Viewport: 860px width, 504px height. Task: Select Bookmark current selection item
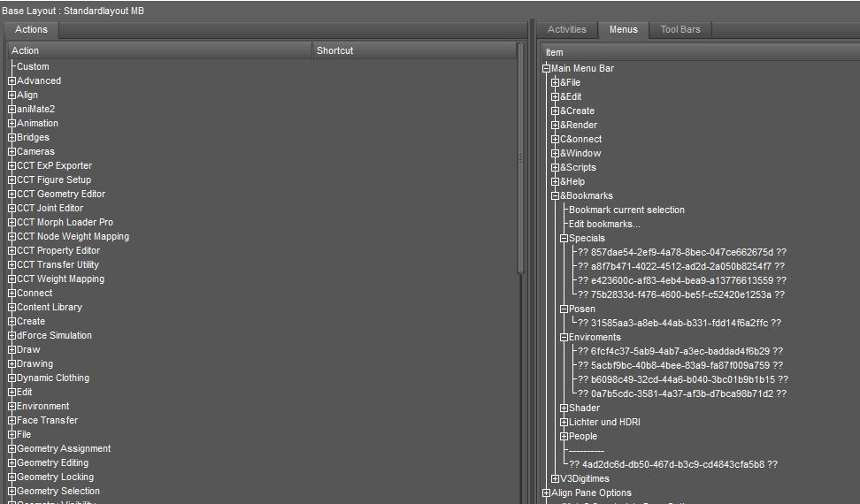(x=626, y=210)
